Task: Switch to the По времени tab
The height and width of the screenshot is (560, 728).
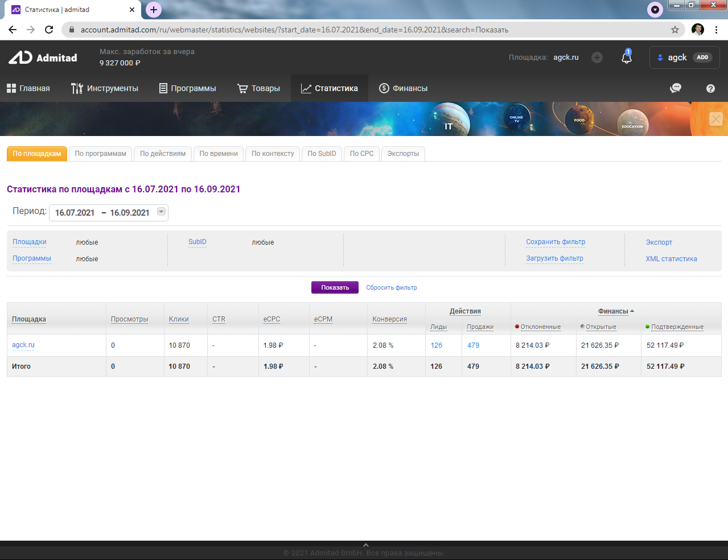Action: point(219,154)
